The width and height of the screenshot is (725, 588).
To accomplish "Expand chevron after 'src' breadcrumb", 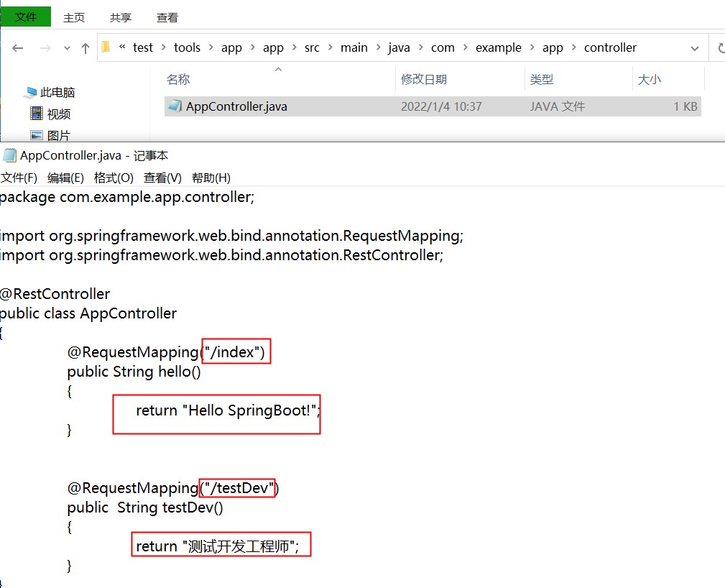I will (x=330, y=47).
